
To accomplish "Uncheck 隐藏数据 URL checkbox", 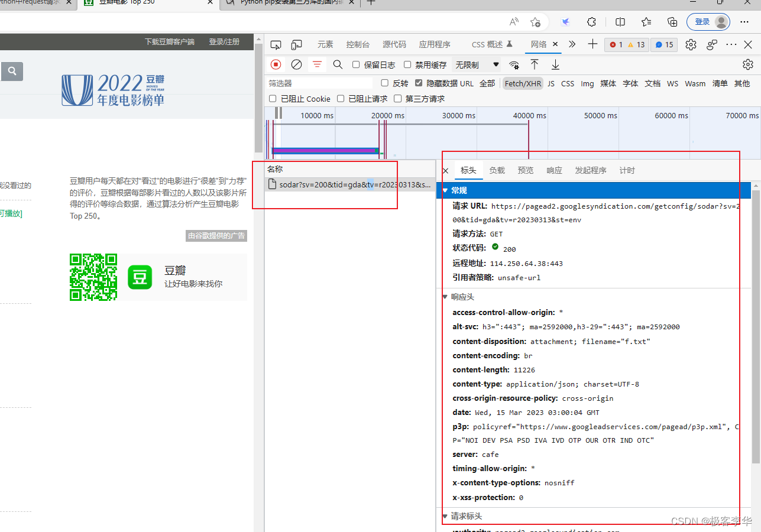I will coord(419,83).
